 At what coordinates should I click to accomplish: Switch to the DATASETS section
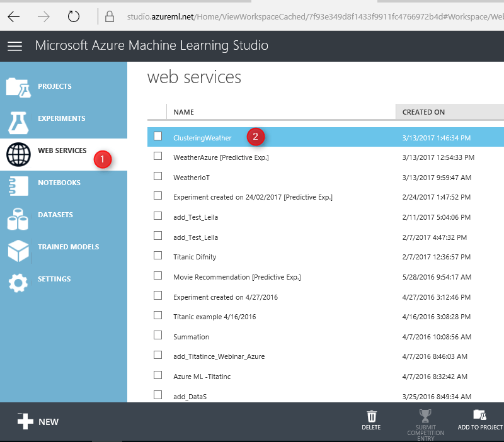tap(55, 215)
